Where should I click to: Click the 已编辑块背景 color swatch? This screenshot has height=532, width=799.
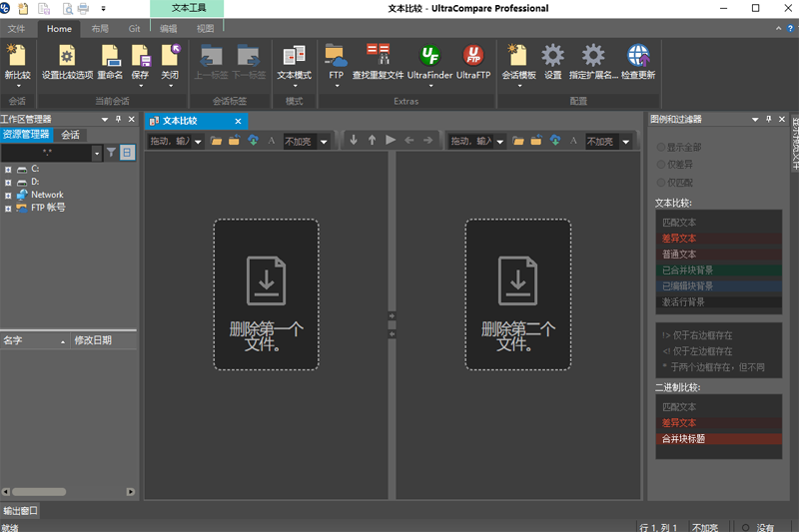718,286
